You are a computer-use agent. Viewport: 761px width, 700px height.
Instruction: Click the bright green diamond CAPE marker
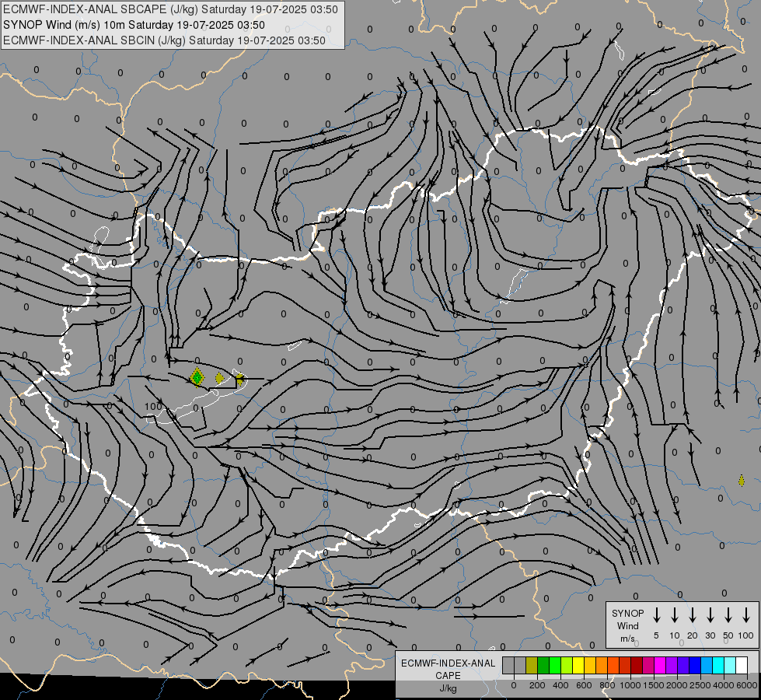tap(197, 377)
